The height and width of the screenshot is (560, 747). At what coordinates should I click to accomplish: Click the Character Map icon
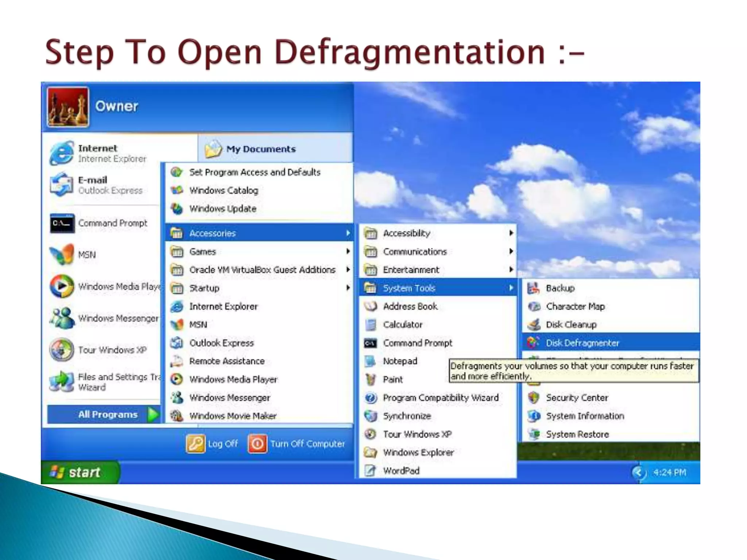pyautogui.click(x=534, y=306)
